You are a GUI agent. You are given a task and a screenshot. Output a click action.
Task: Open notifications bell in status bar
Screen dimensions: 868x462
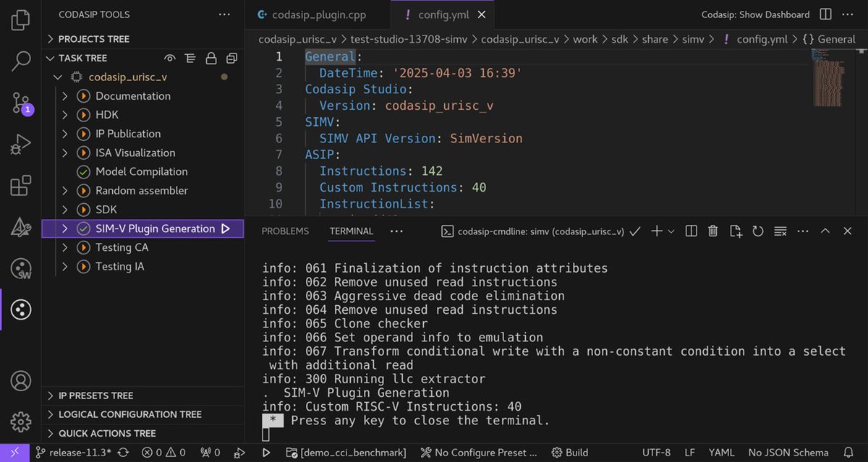point(848,453)
